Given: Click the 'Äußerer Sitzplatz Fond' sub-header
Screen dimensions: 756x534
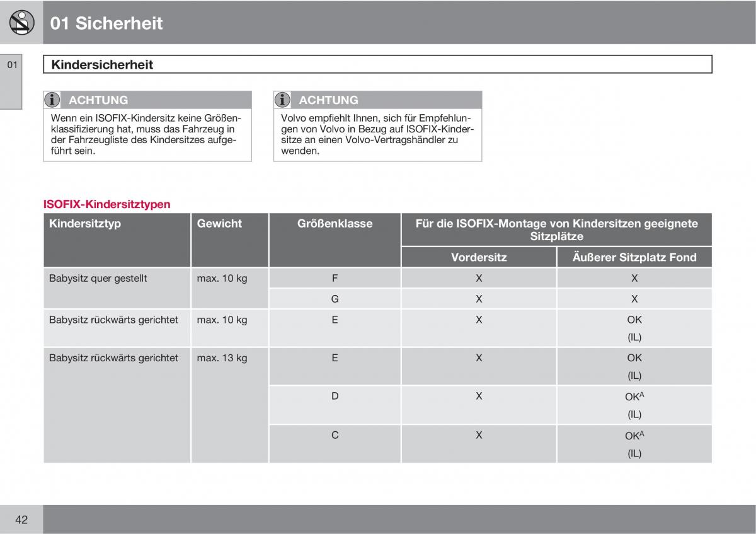Looking at the screenshot, I should pyautogui.click(x=634, y=257).
